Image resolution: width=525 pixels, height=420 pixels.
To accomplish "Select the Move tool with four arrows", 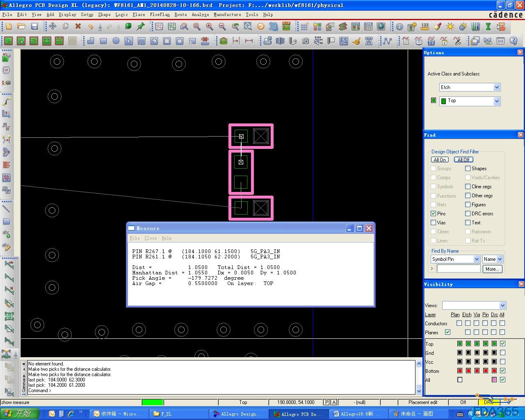I will pos(52,27).
